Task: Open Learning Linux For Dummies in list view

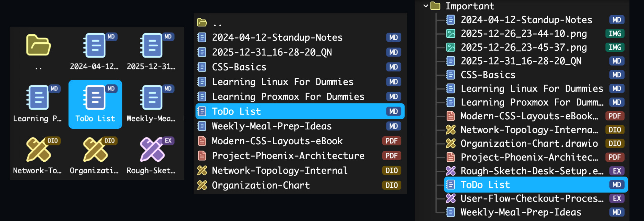Action: (x=282, y=82)
